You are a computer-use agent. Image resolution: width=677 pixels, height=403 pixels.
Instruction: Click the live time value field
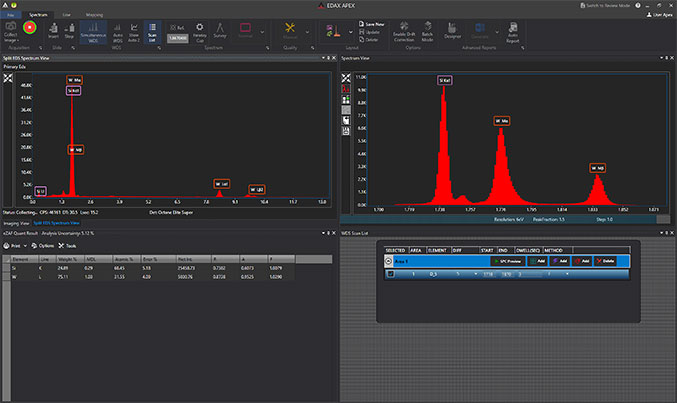point(177,38)
